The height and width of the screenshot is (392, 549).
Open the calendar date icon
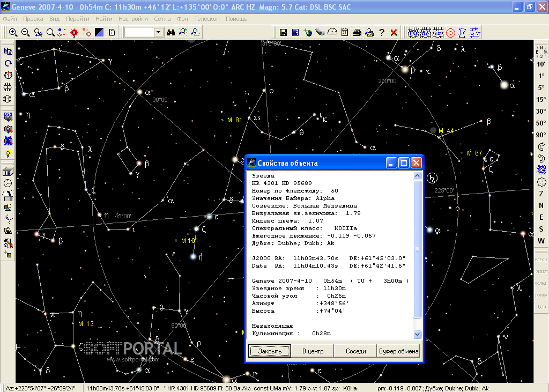344,32
